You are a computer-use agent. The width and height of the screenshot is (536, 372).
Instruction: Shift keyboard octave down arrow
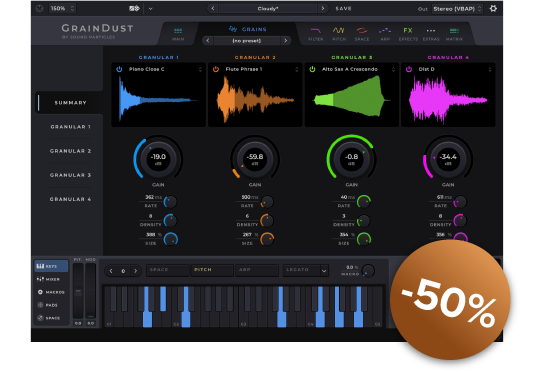point(111,271)
